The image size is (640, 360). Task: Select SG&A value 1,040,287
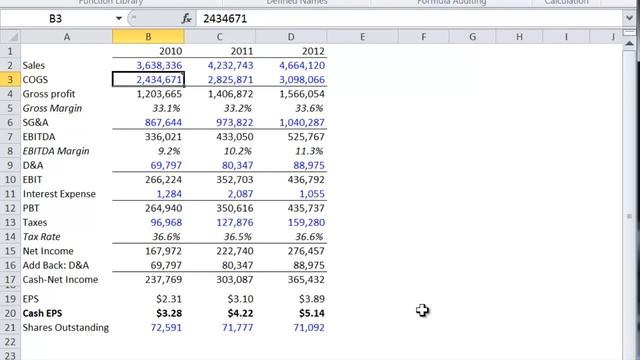291,122
